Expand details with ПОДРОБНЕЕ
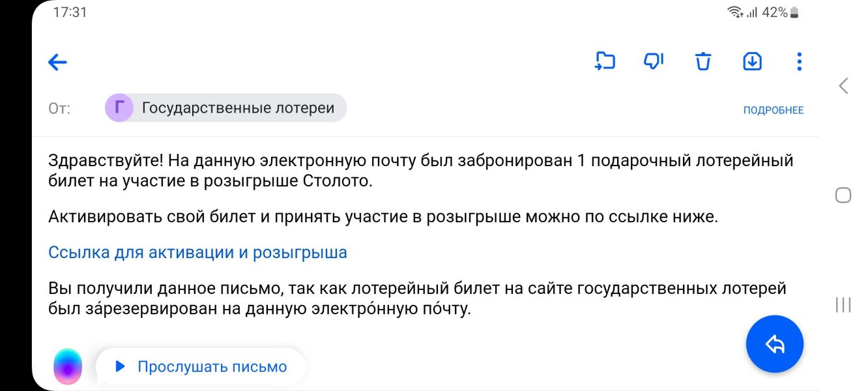Image resolution: width=868 pixels, height=391 pixels. [774, 110]
